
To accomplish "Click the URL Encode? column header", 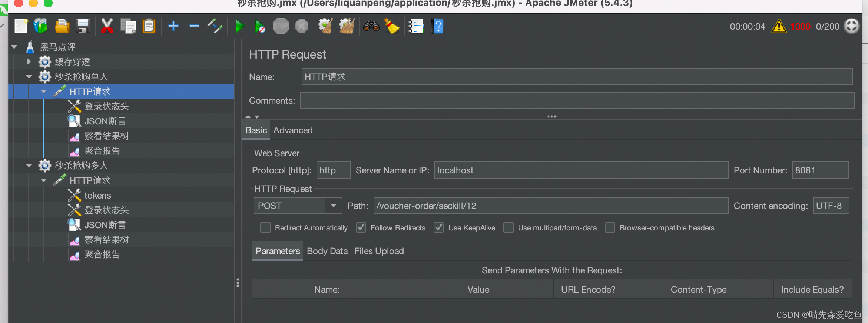I will pyautogui.click(x=588, y=289).
